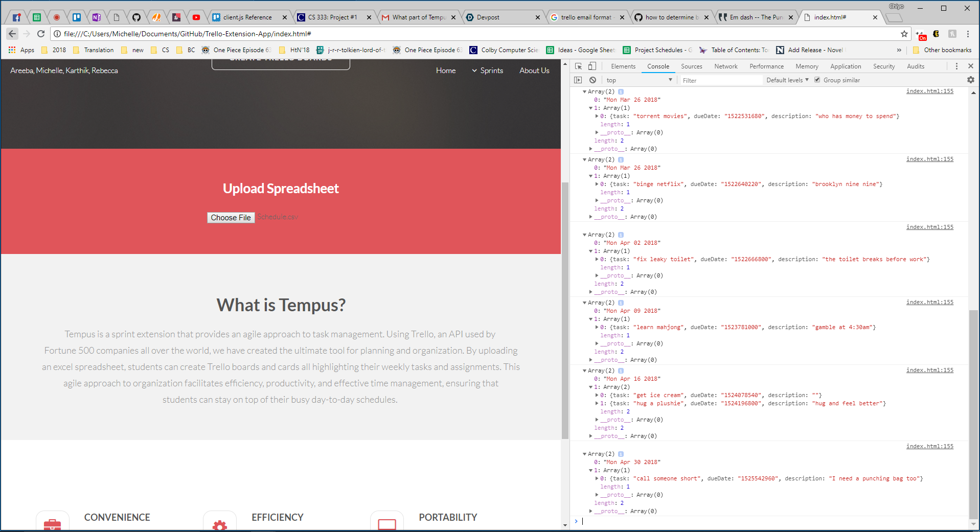Expand the 'call someone short' task object
The image size is (980, 532).
pyautogui.click(x=597, y=478)
